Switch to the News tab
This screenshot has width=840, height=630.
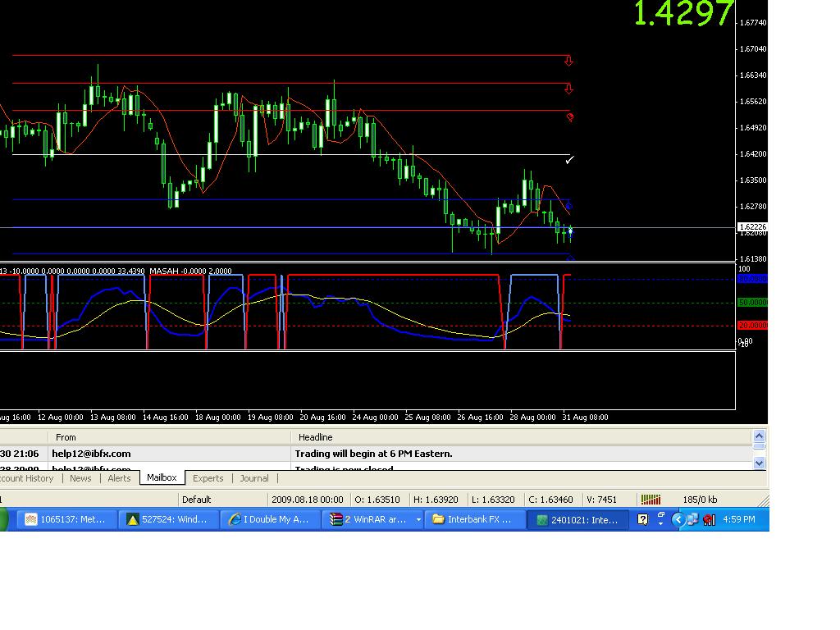coord(80,478)
